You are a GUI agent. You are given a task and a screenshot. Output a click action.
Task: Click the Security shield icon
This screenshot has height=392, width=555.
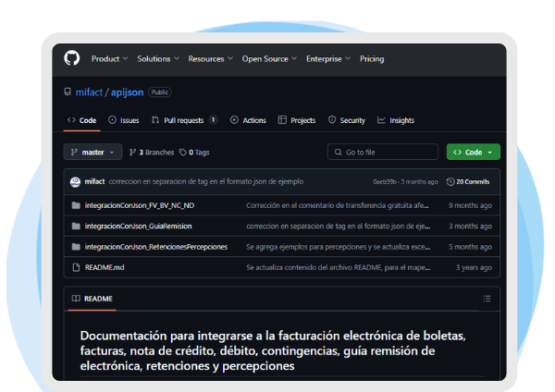pos(332,120)
